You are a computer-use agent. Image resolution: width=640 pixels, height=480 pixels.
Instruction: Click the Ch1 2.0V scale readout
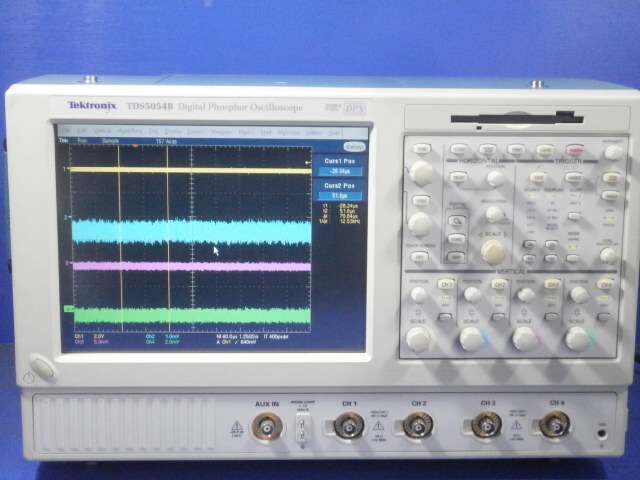[90, 336]
